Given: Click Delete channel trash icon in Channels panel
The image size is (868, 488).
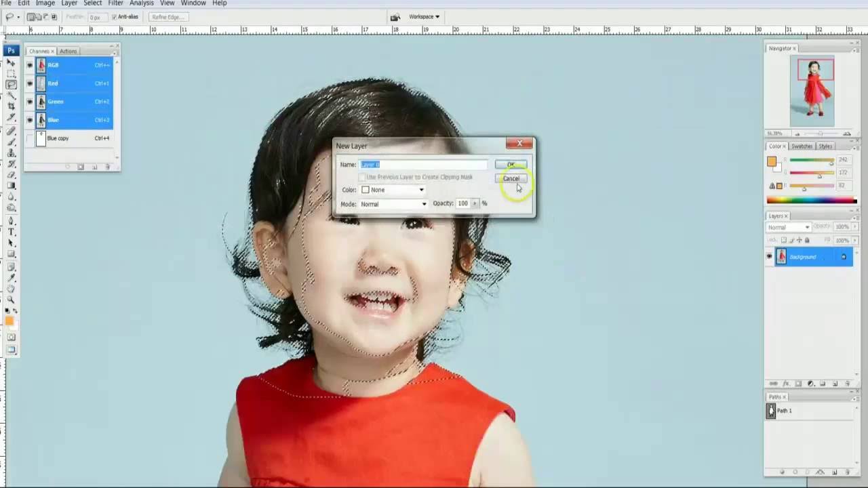Looking at the screenshot, I should [x=107, y=167].
